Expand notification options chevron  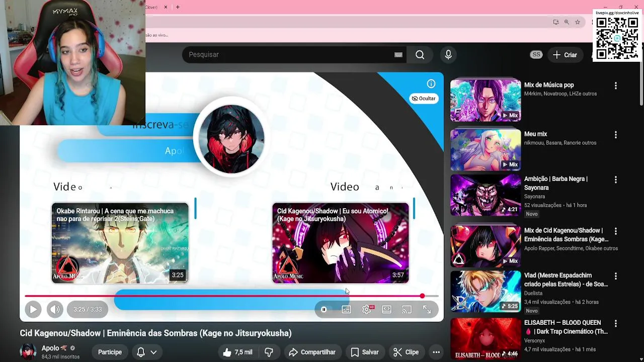[153, 352]
